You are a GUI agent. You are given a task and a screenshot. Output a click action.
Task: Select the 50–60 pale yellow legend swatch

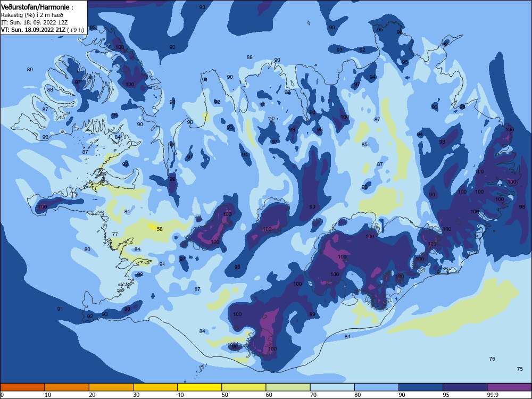pos(244,387)
